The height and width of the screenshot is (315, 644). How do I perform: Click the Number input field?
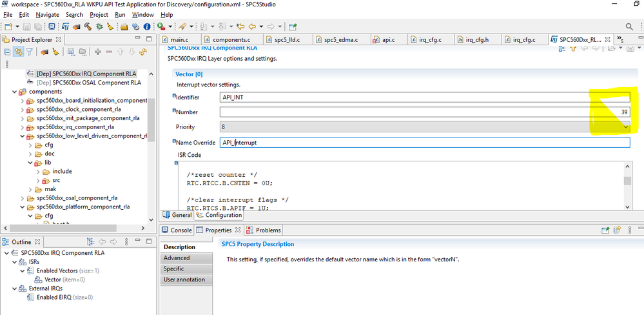425,112
